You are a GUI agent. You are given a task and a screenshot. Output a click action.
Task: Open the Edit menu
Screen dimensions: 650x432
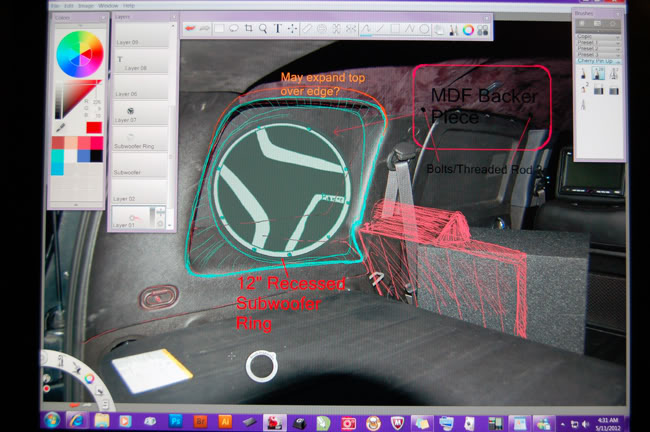(69, 6)
